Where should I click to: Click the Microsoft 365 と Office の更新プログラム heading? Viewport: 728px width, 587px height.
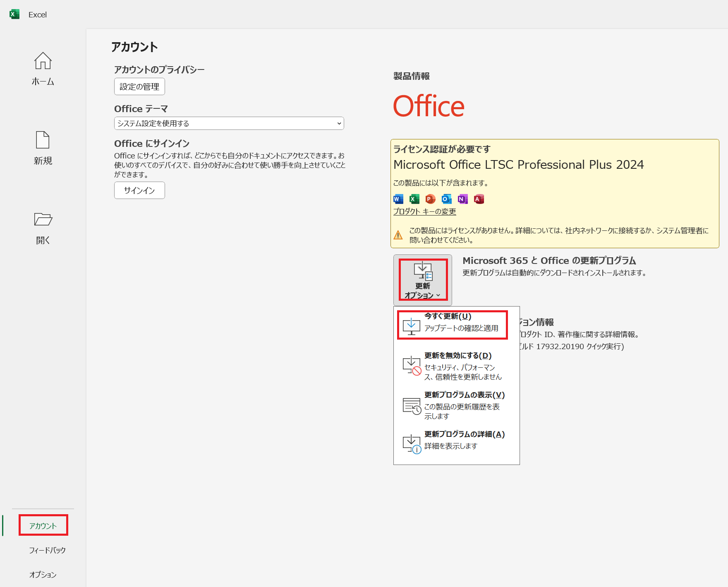[549, 261]
